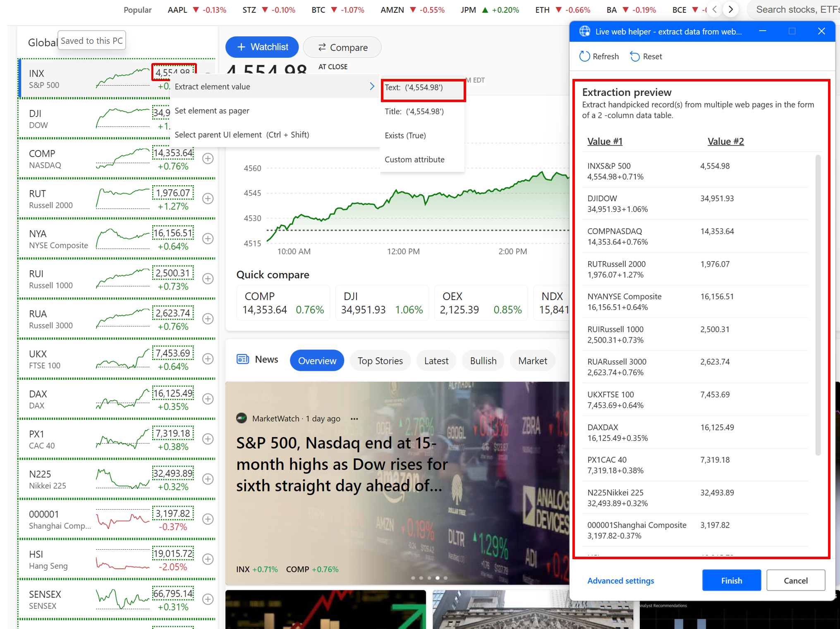Add SENSEX using its plus icon
Viewport: 840px width, 629px height.
click(x=208, y=599)
